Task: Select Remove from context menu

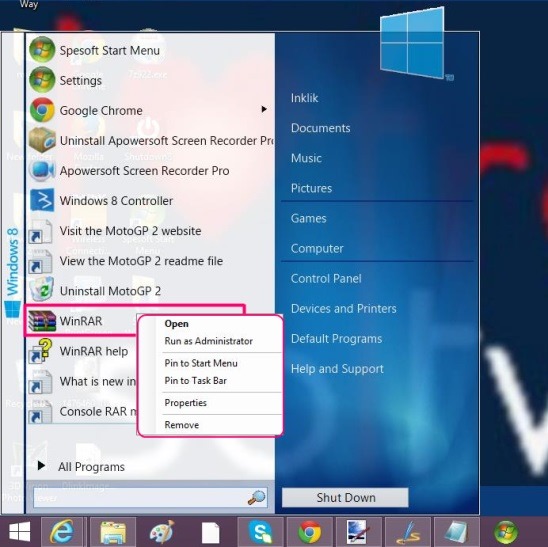Action: click(x=182, y=425)
